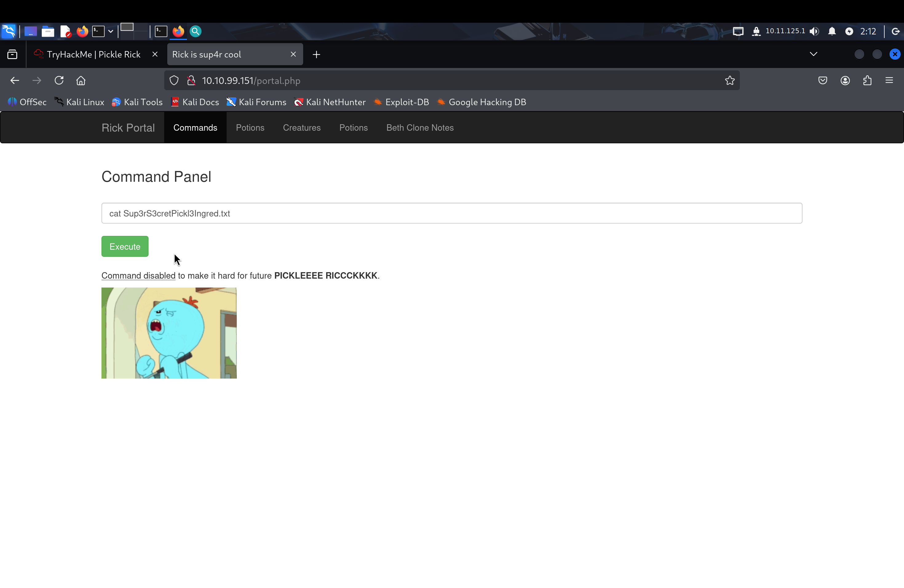This screenshot has width=904, height=588.
Task: Click the display settings tray icon
Action: pos(738,31)
